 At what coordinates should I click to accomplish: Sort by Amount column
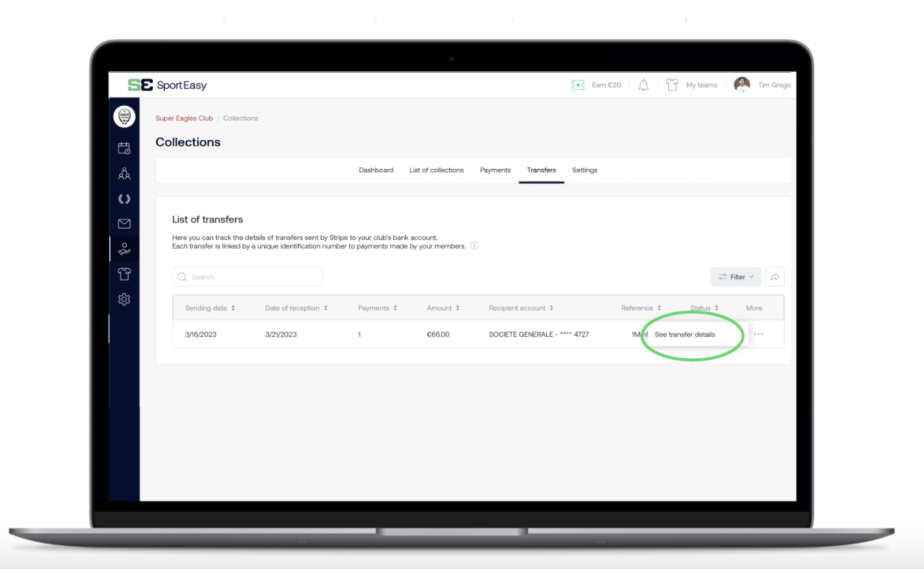click(x=443, y=308)
